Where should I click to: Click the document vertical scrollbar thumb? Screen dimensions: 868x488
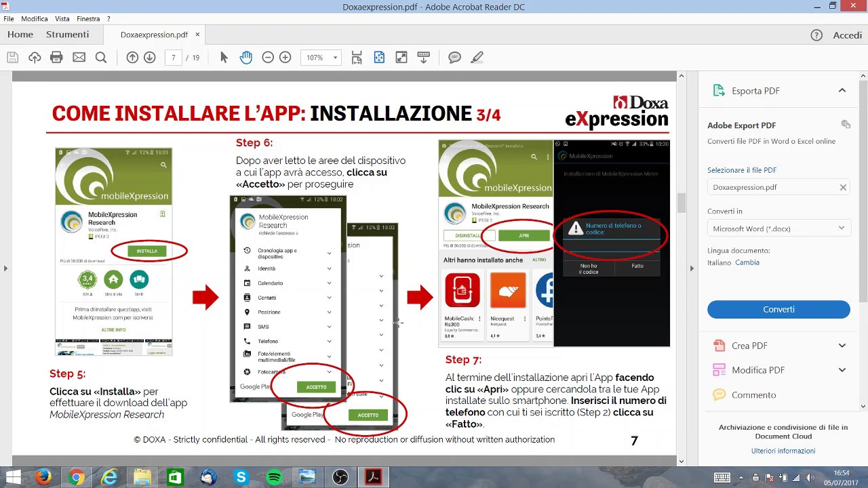[x=682, y=202]
